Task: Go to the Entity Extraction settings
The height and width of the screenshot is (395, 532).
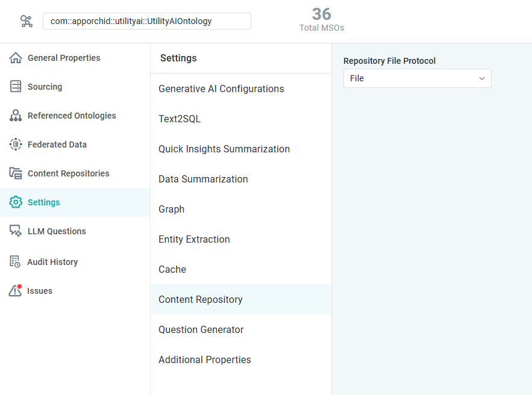Action: point(194,239)
